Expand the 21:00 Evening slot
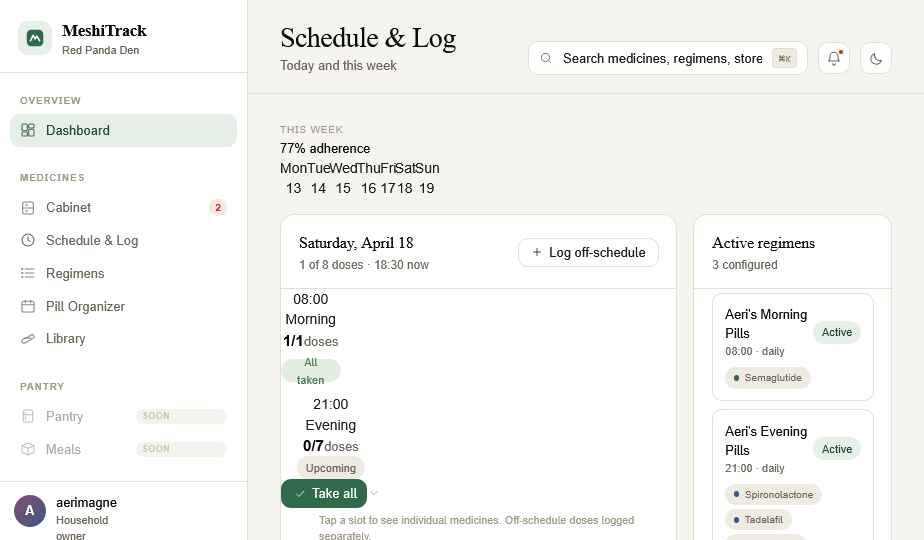 331,436
